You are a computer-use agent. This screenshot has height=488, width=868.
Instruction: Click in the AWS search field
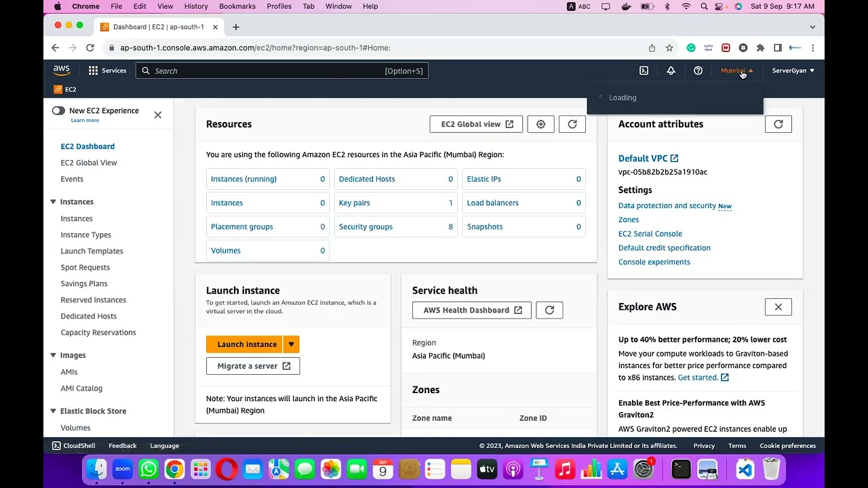[x=282, y=70]
